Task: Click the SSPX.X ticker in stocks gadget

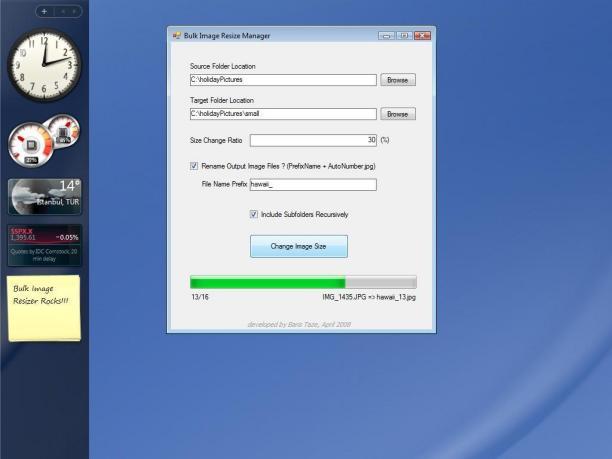Action: [22, 231]
